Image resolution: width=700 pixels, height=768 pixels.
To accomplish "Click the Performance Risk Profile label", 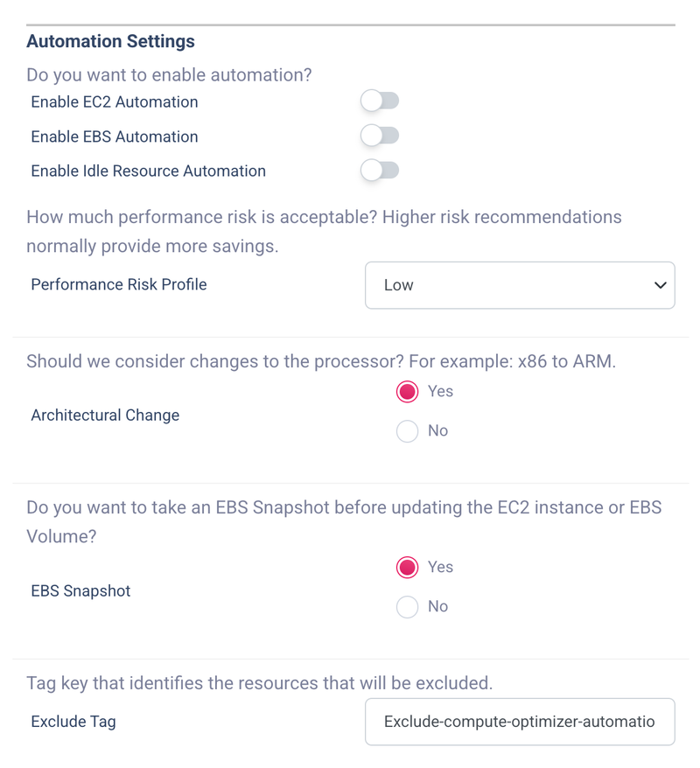I will coord(118,285).
